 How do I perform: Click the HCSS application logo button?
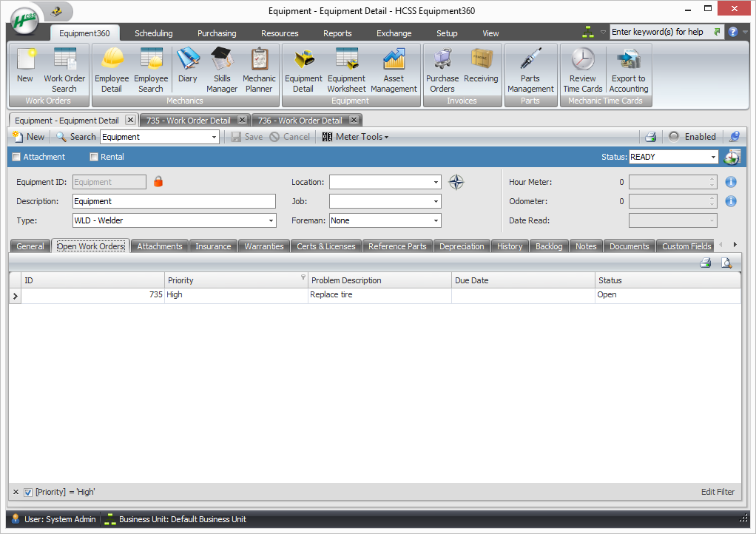(x=25, y=21)
